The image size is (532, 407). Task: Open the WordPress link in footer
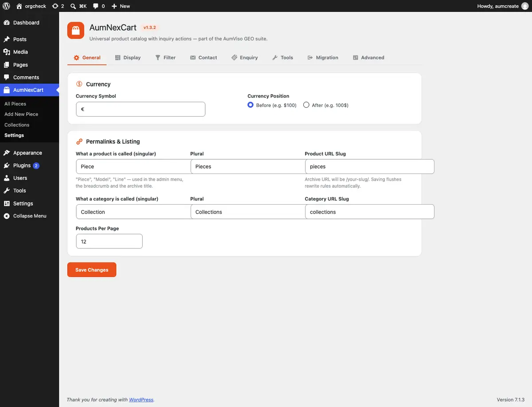141,400
